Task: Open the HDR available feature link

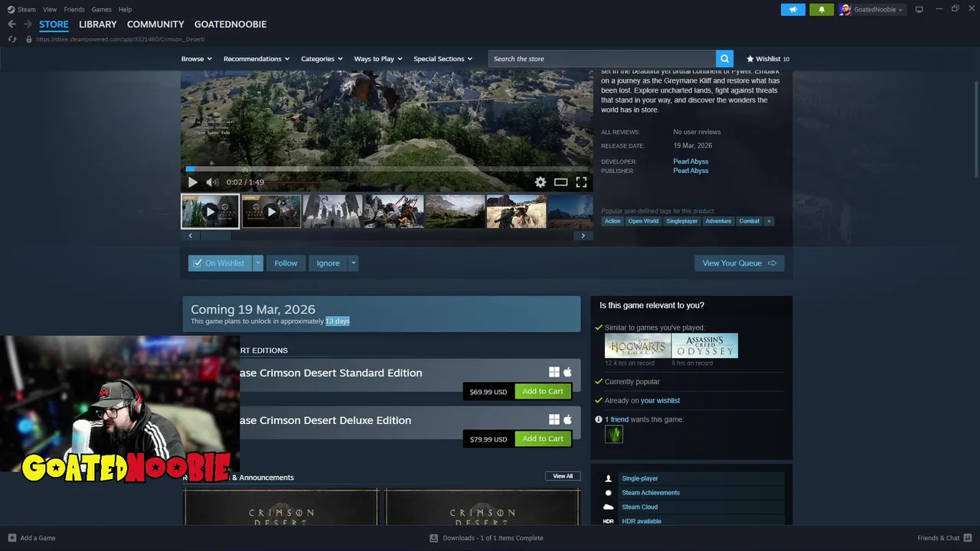Action: tap(642, 521)
